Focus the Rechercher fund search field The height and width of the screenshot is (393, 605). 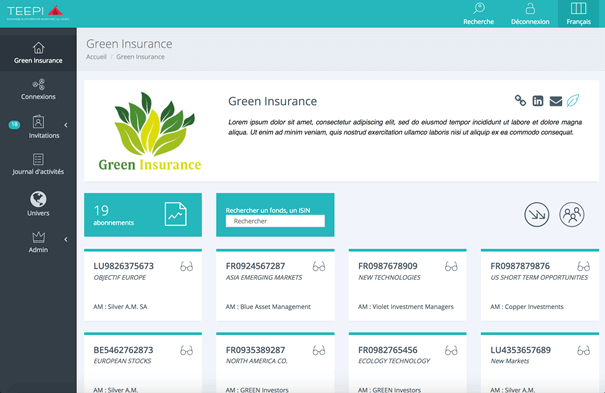tap(275, 221)
